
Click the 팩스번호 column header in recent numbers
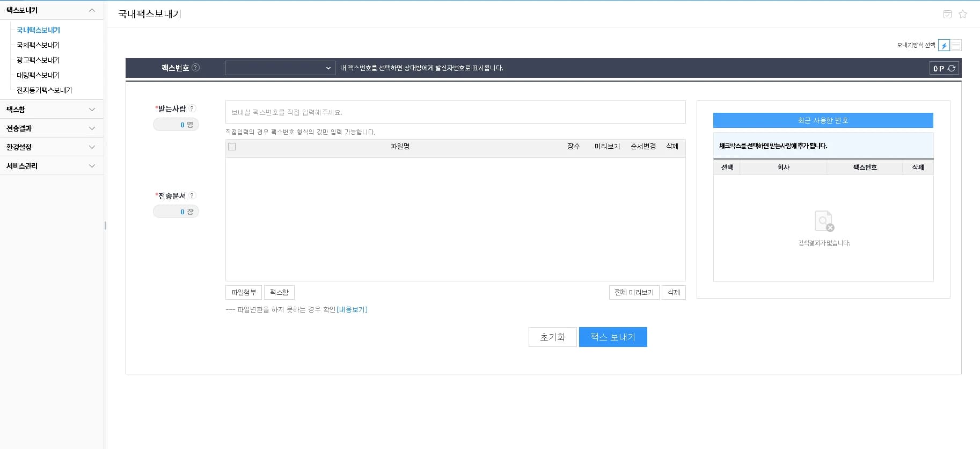pyautogui.click(x=865, y=168)
